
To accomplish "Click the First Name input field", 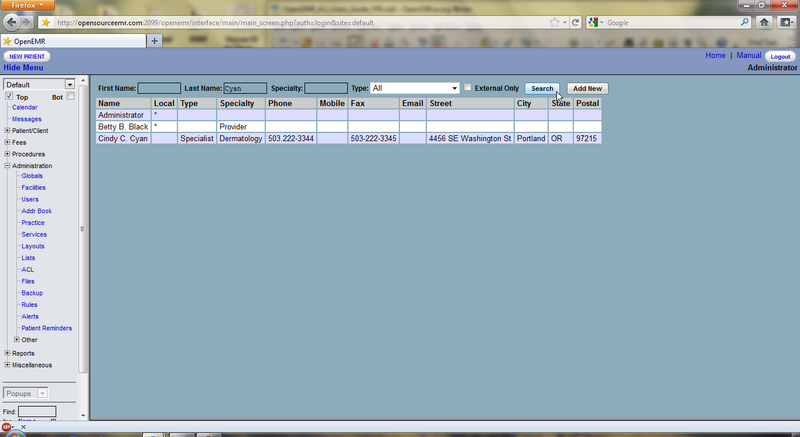I will [x=159, y=88].
